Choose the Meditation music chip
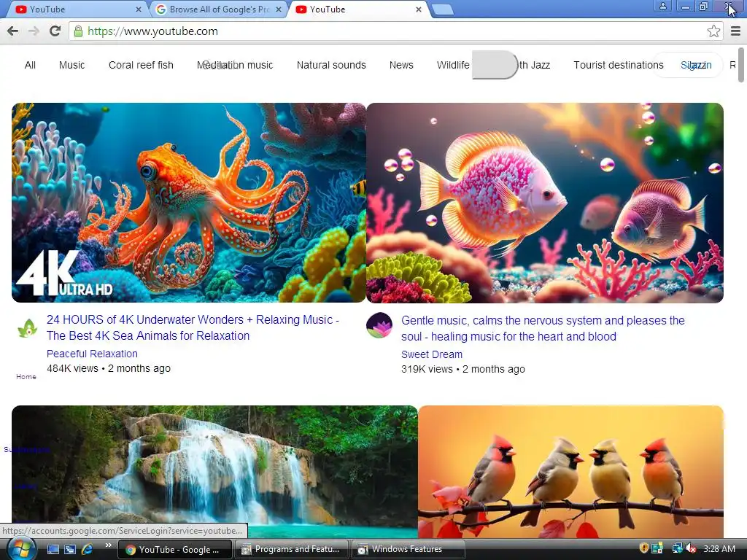747x560 pixels. (x=235, y=65)
